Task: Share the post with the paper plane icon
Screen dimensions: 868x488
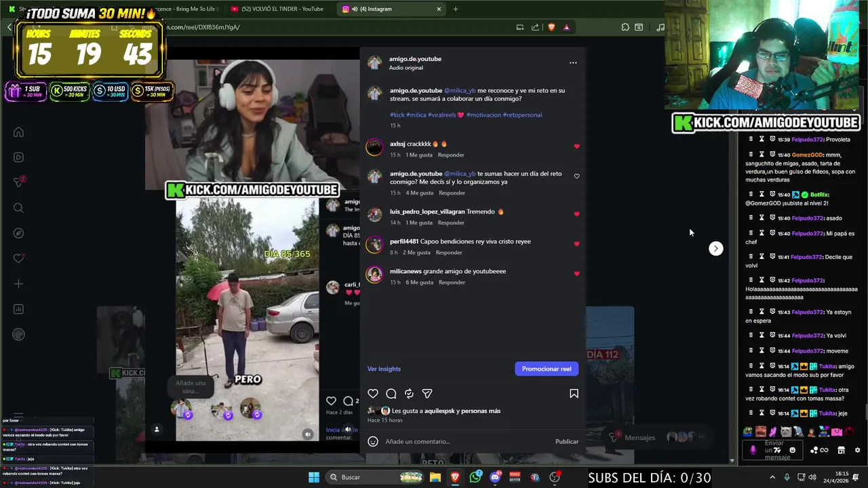Action: click(x=427, y=394)
